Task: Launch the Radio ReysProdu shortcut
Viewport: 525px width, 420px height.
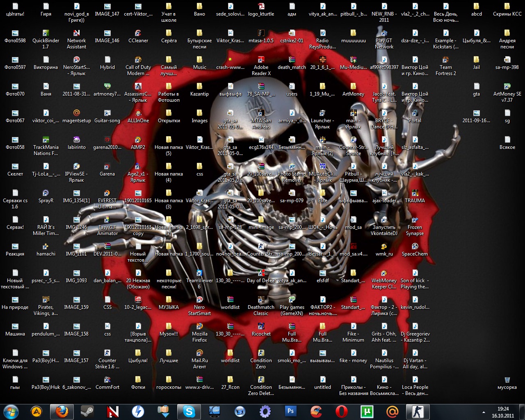Action: click(x=323, y=39)
